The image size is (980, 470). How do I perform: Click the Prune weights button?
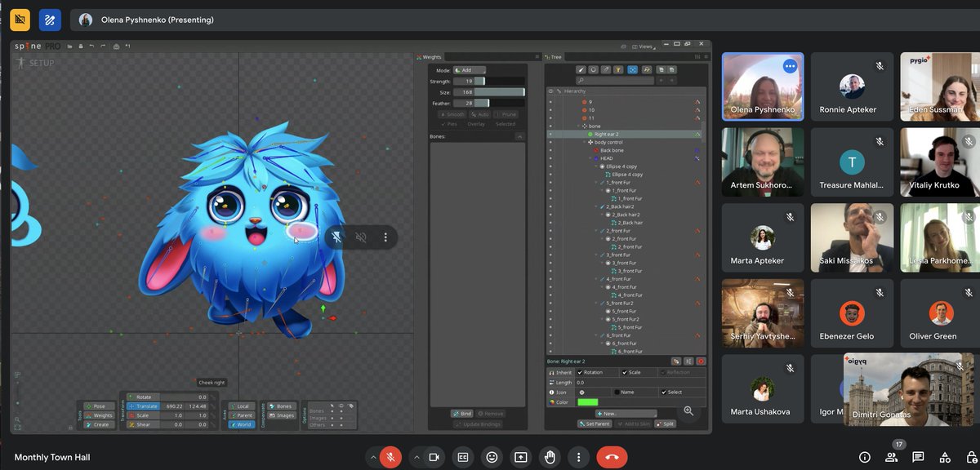[507, 115]
